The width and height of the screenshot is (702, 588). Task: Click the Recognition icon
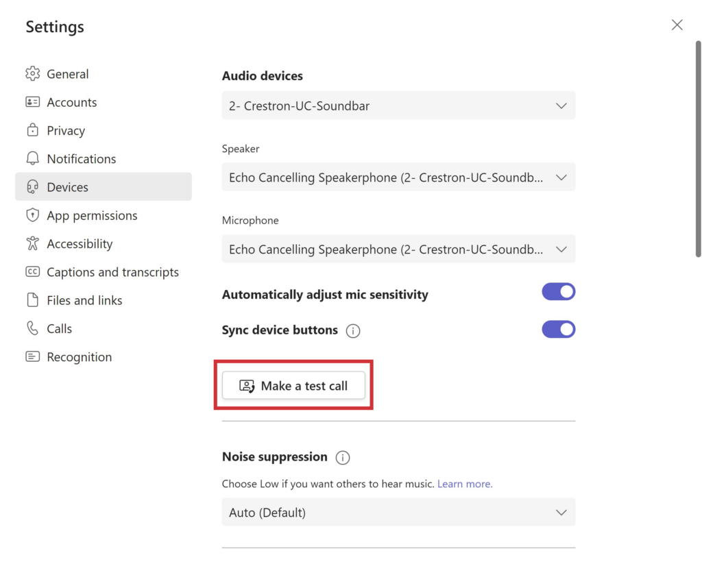coord(33,356)
